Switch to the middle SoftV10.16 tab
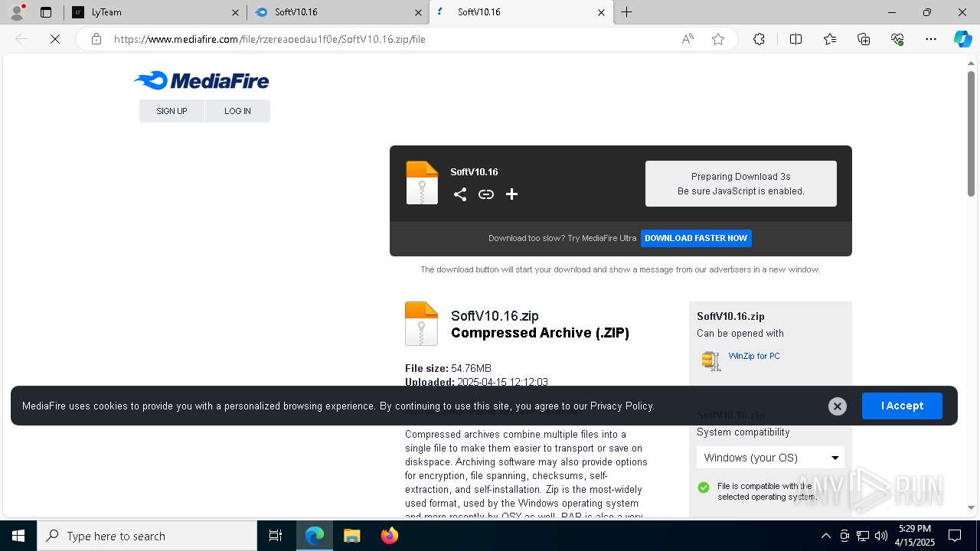This screenshot has width=980, height=551. pos(337,12)
